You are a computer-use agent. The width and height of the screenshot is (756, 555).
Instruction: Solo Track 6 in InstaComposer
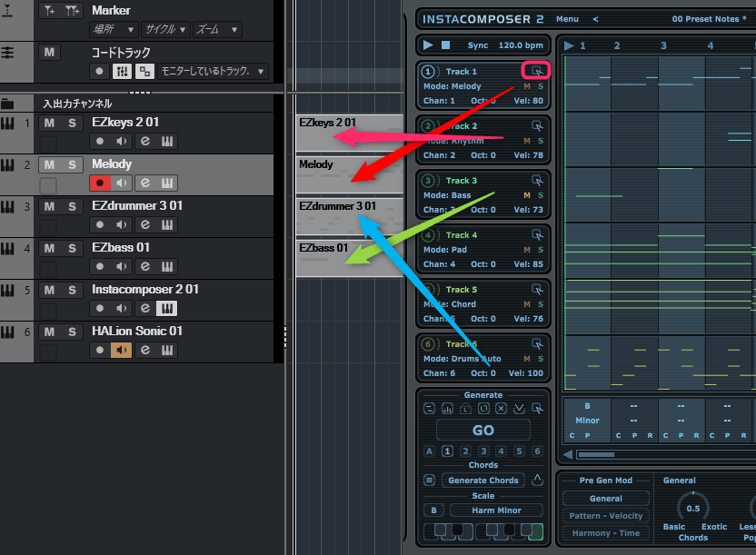541,359
